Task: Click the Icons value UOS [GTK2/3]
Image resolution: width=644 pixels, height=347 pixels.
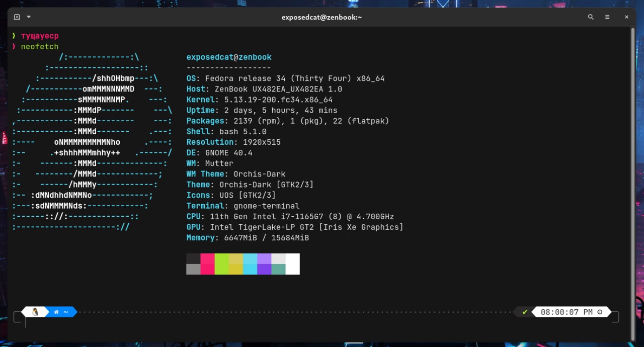Action: point(248,195)
